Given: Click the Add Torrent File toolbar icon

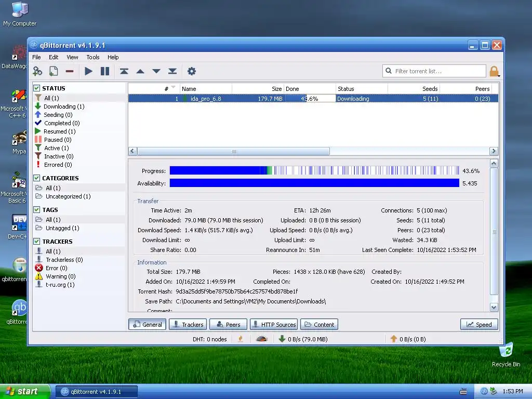Looking at the screenshot, I should click(54, 71).
